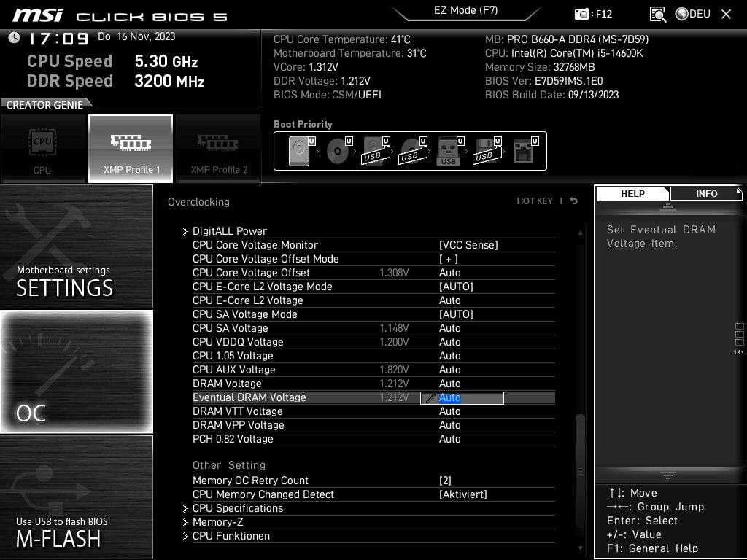
Task: Toggle CPU Memory Changed Detect [Aktiviert]
Action: 463,494
